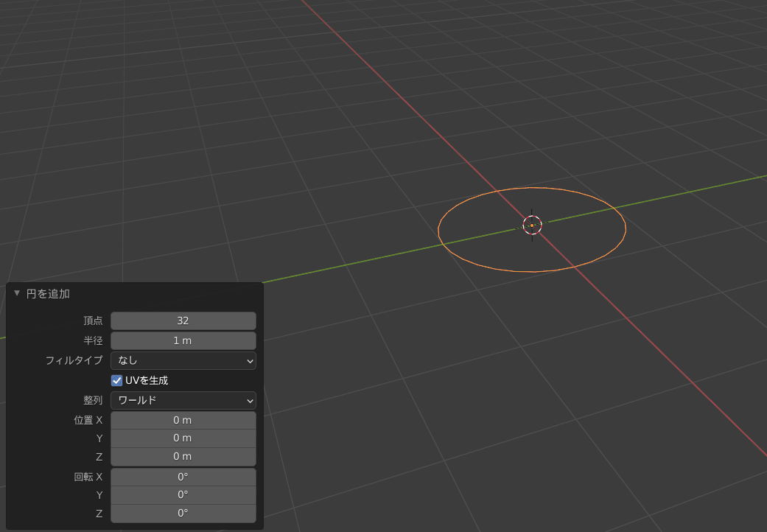767x532 pixels.
Task: Click the 頂点 field showing 32
Action: pyautogui.click(x=183, y=321)
